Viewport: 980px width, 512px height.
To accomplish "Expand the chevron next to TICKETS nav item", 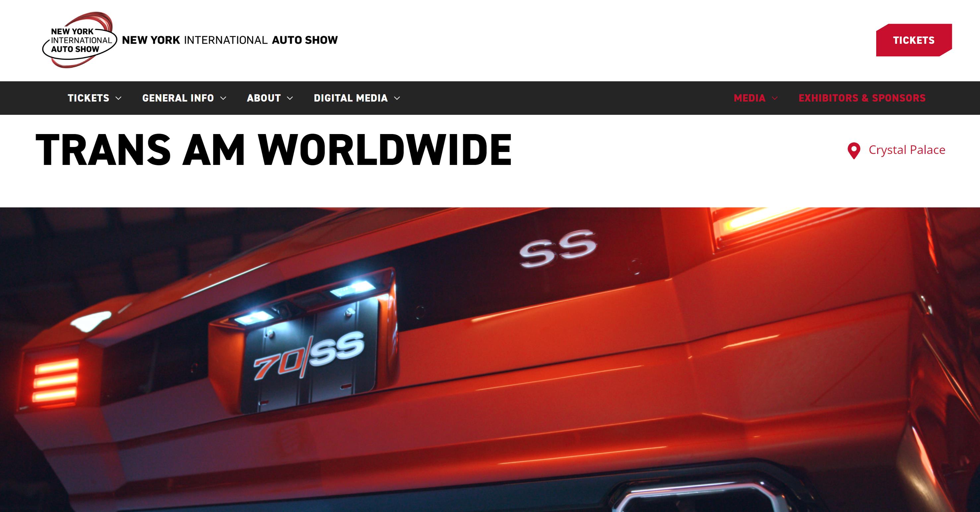I will tap(119, 98).
